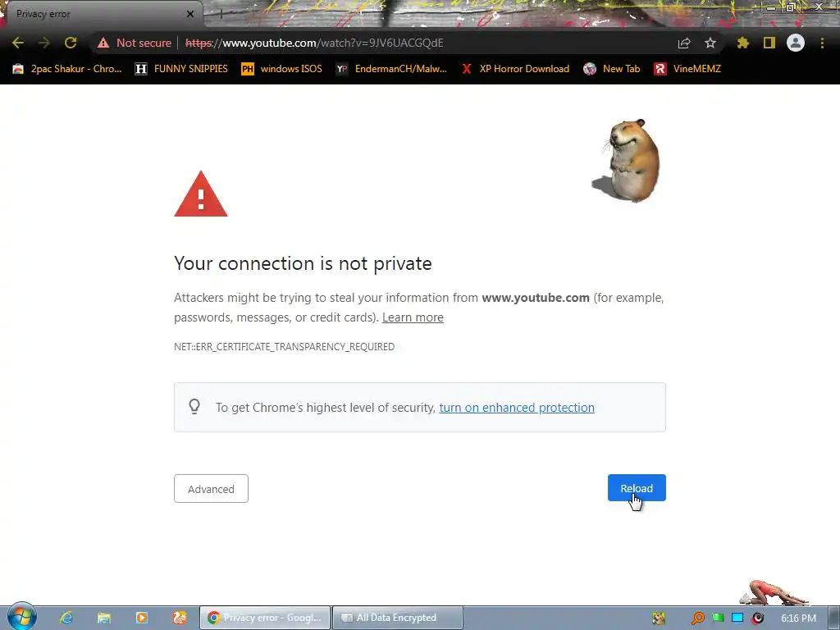Click the hamster image on the page
The height and width of the screenshot is (630, 840).
tap(628, 160)
